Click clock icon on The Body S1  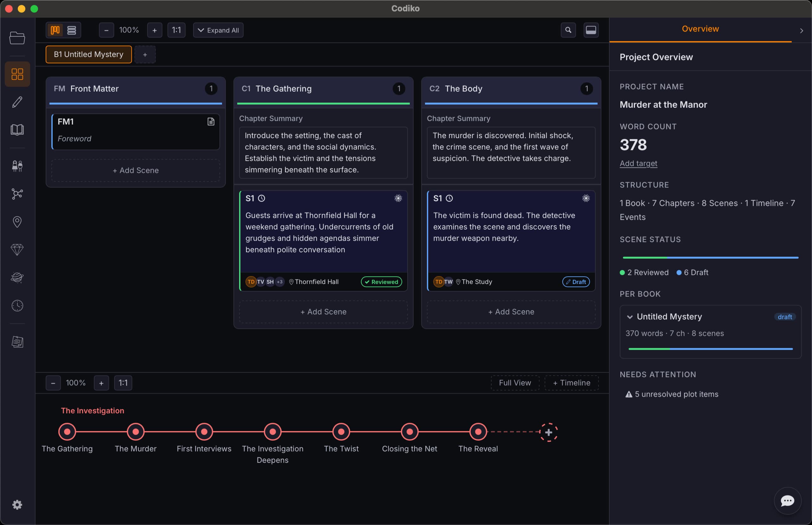pyautogui.click(x=449, y=198)
